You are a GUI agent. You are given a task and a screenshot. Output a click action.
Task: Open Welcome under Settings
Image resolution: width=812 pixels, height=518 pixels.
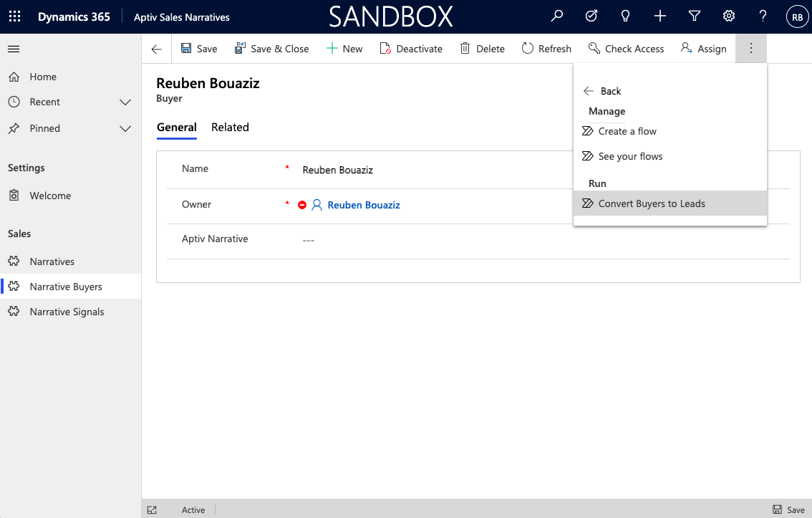pyautogui.click(x=70, y=196)
